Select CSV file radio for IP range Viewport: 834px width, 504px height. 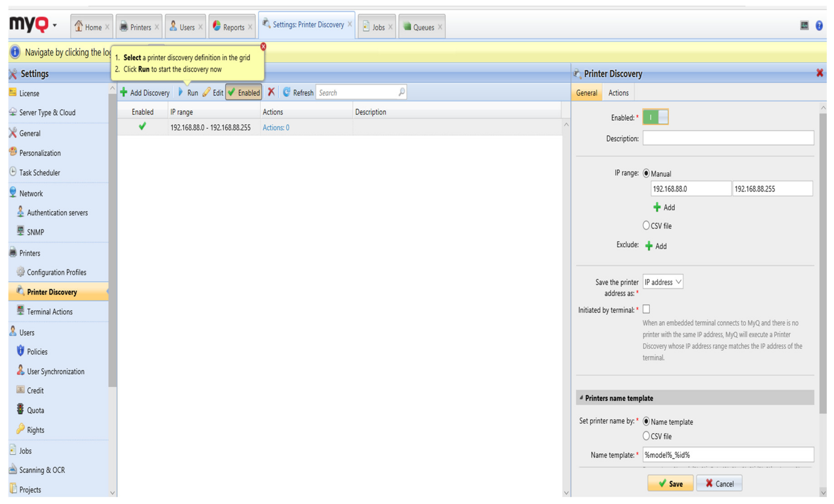click(x=646, y=226)
